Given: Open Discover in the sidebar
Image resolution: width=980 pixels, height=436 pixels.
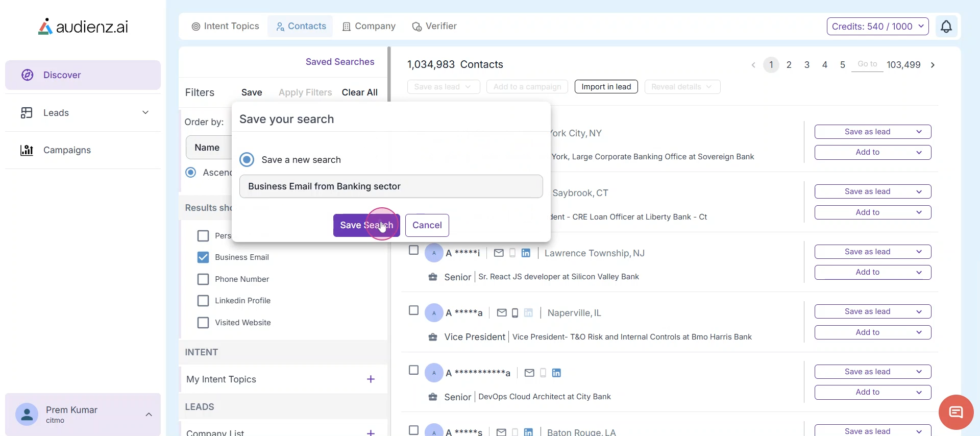Looking at the screenshot, I should [x=83, y=75].
